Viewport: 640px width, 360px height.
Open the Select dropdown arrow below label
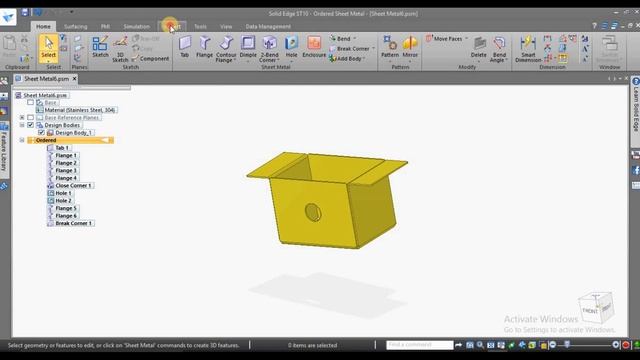click(48, 61)
